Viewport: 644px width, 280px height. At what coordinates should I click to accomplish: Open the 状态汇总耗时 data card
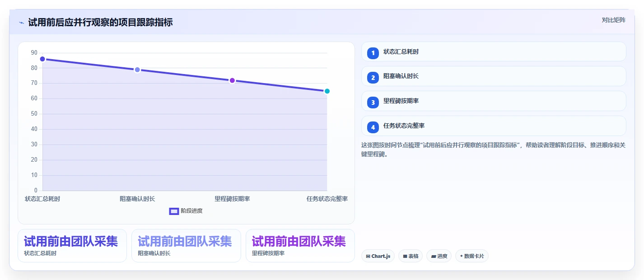[72, 246]
